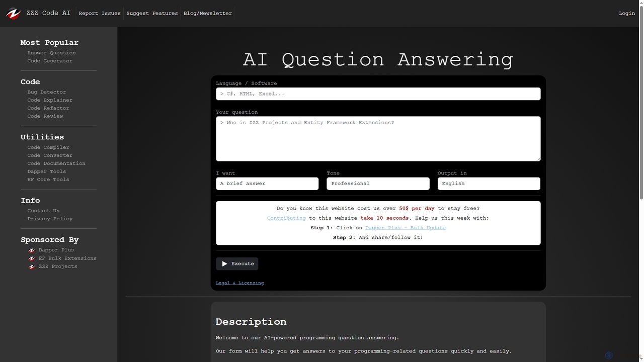
Task: Open Bug Detector tool
Action: coord(47,92)
